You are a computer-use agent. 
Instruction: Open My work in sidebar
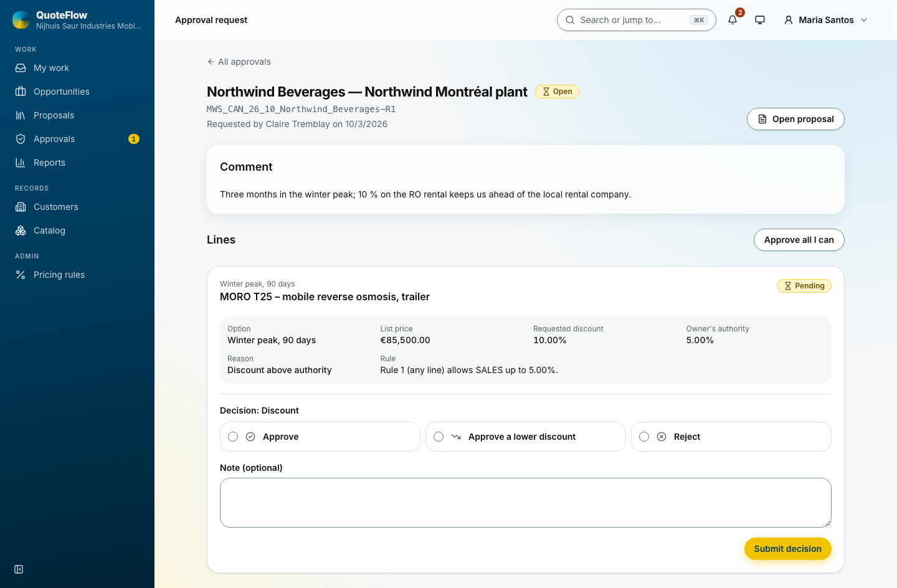77,68
